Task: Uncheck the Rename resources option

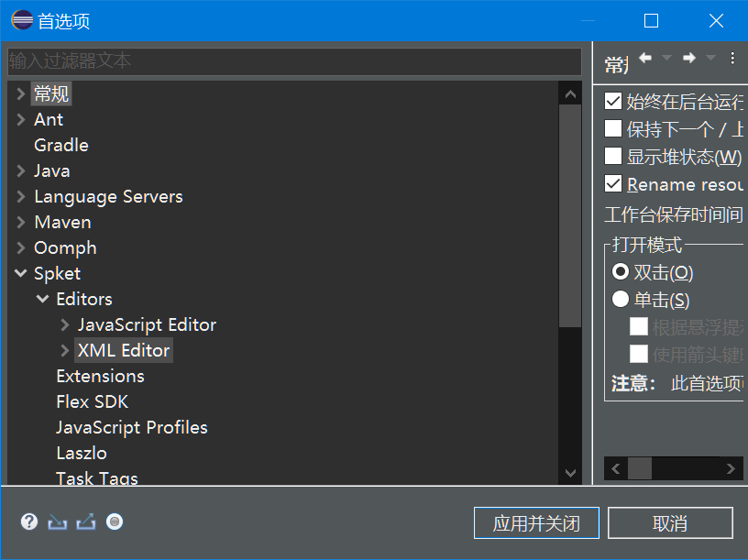Action: [x=613, y=184]
